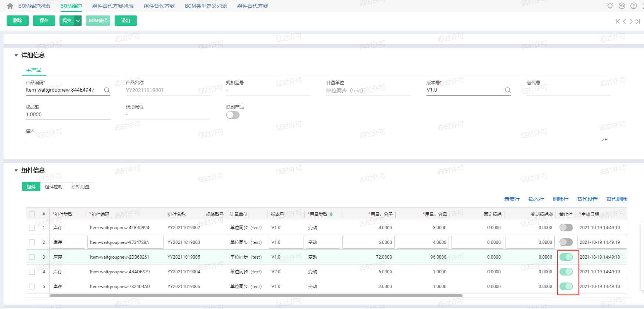Screen dimensions: 644x309
Task: Go to the next record arrow
Action: (x=631, y=21)
